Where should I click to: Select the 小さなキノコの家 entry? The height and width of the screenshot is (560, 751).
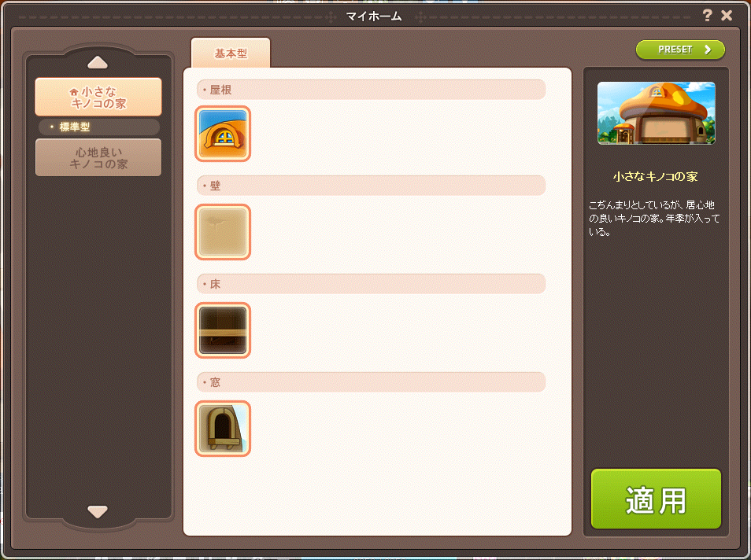98,98
